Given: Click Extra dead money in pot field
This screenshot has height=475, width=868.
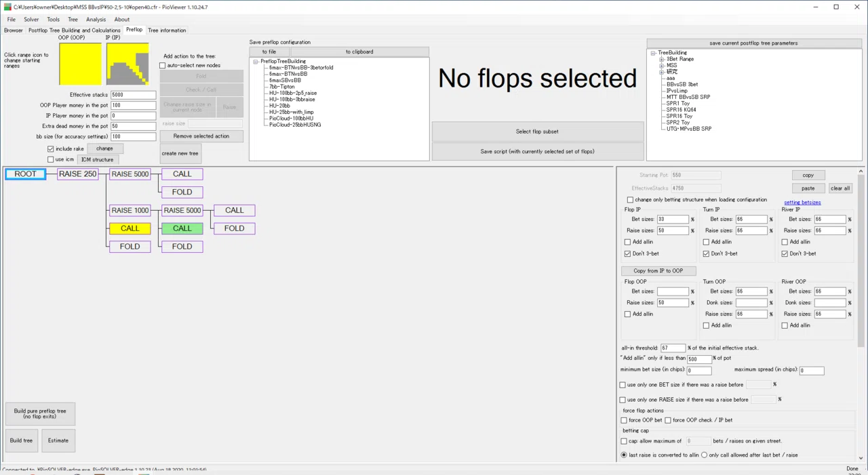Looking at the screenshot, I should click(x=133, y=126).
